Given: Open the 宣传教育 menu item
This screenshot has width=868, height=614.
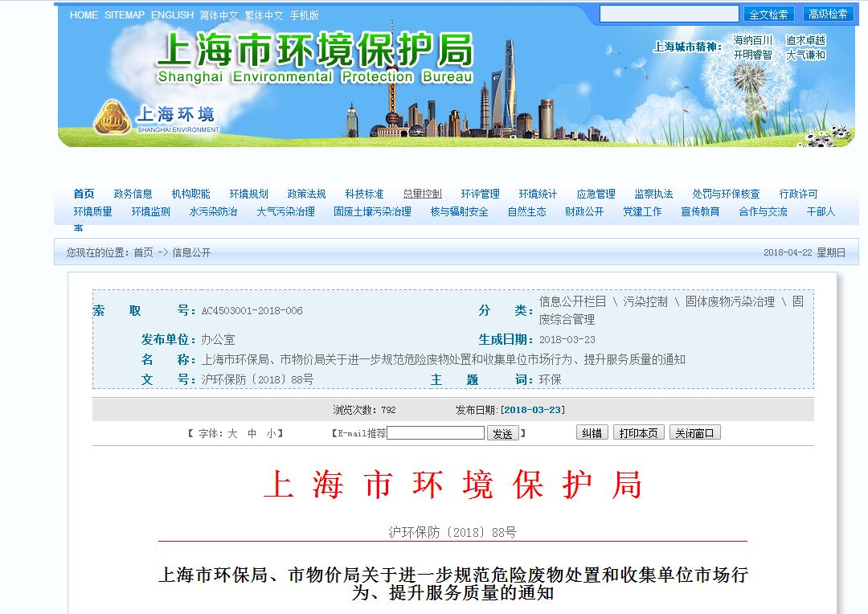Looking at the screenshot, I should (700, 211).
